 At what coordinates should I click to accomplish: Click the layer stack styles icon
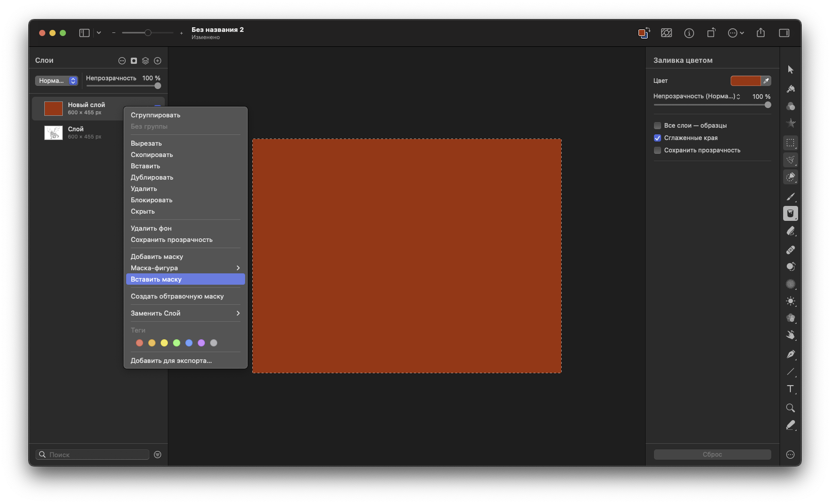pyautogui.click(x=146, y=61)
